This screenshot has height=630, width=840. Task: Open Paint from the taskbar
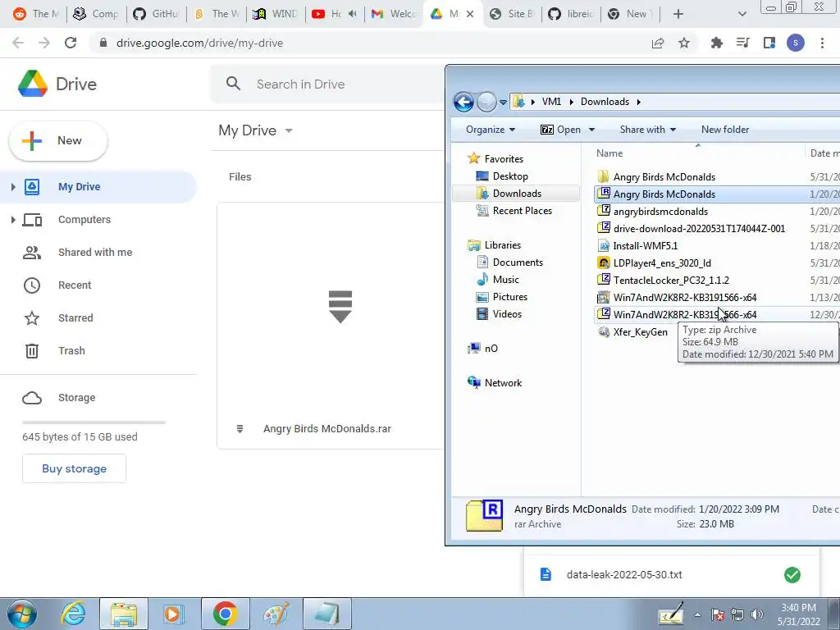[x=276, y=614]
